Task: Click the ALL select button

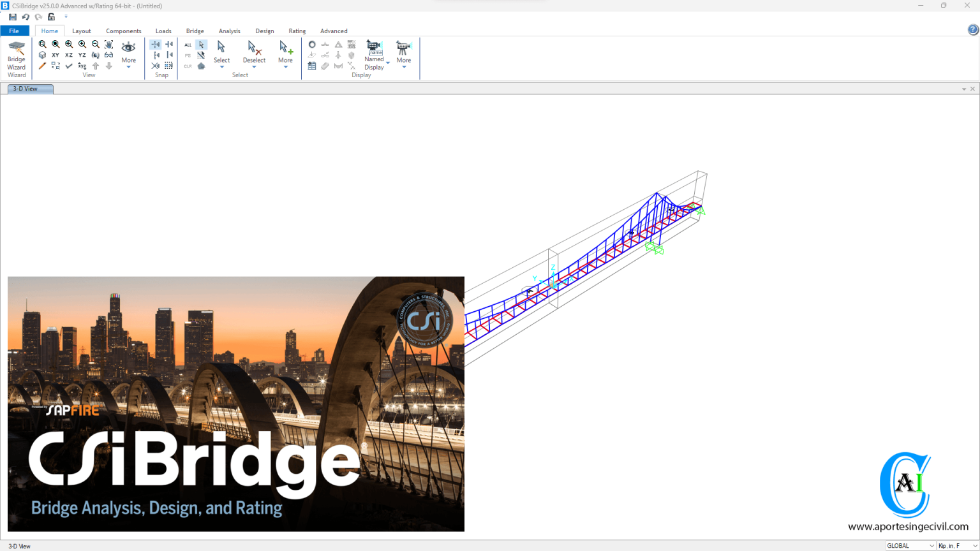Action: [188, 45]
